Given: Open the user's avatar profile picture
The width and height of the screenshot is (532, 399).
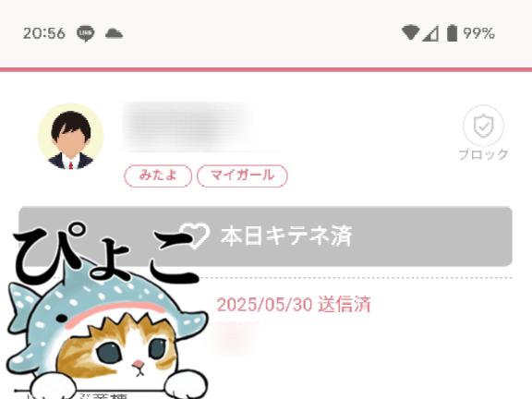Looking at the screenshot, I should [71, 137].
